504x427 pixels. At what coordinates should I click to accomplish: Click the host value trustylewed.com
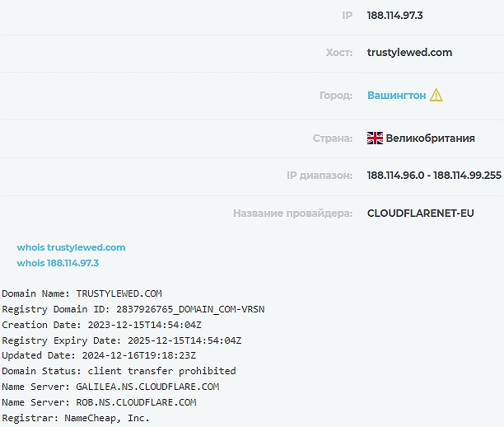pos(409,53)
